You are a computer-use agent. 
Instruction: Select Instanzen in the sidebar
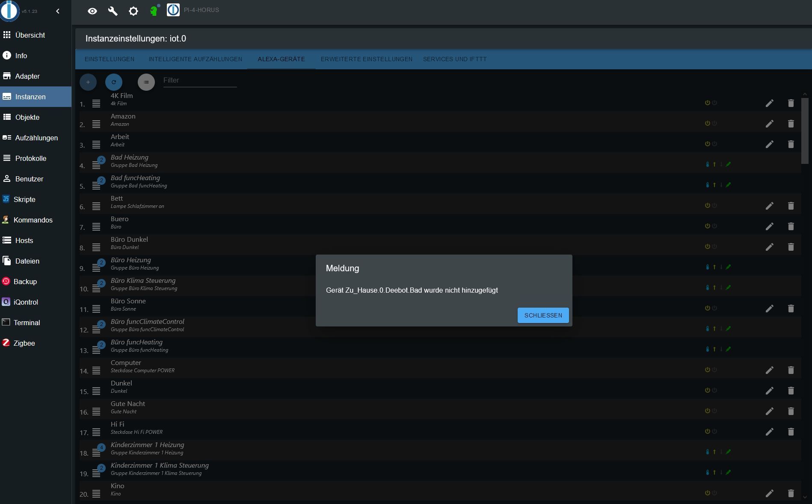coord(36,97)
